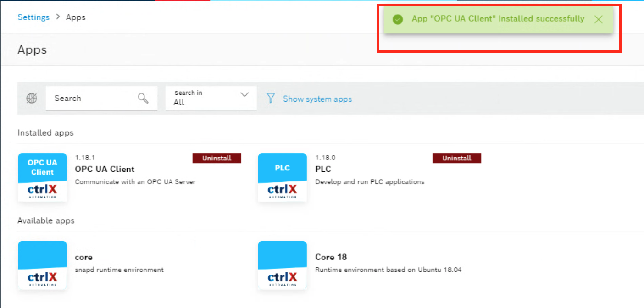Viewport: 644px width, 308px height.
Task: Click the Apps breadcrumb item
Action: pos(76,17)
